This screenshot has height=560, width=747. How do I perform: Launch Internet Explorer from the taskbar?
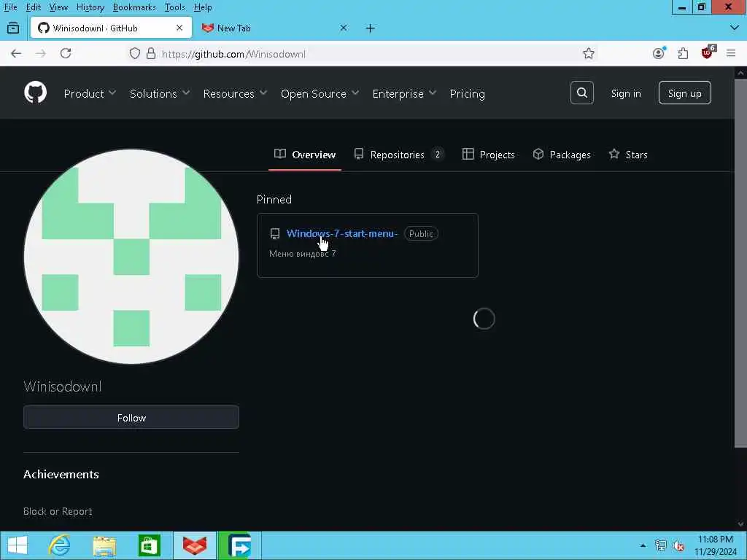pyautogui.click(x=60, y=545)
